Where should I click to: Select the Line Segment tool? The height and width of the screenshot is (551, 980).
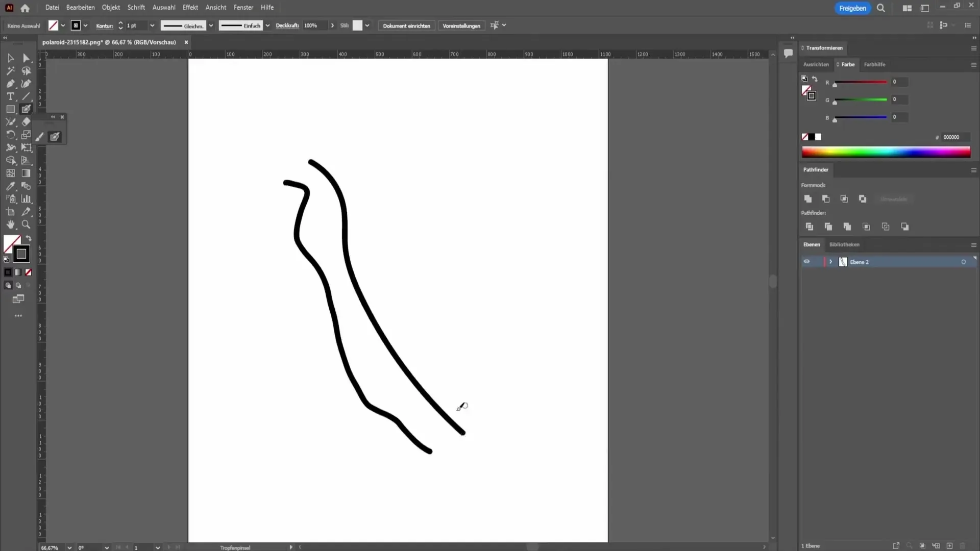(26, 96)
